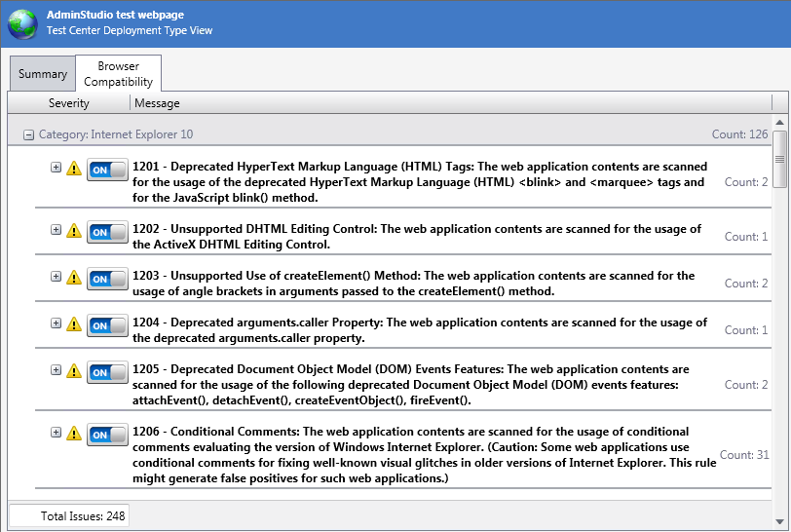Viewport: 791px width, 532px height.
Task: Expand rule 1206 Conditional Comments row
Action: 56,433
